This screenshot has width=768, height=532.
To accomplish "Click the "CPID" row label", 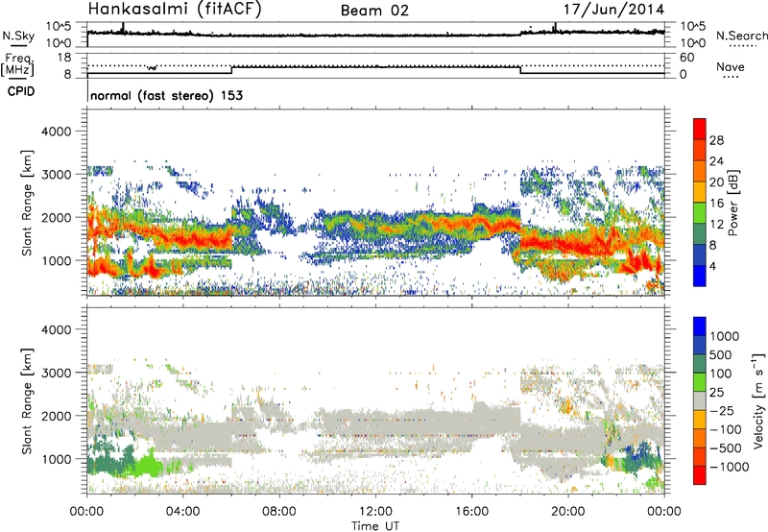I will coord(21,91).
